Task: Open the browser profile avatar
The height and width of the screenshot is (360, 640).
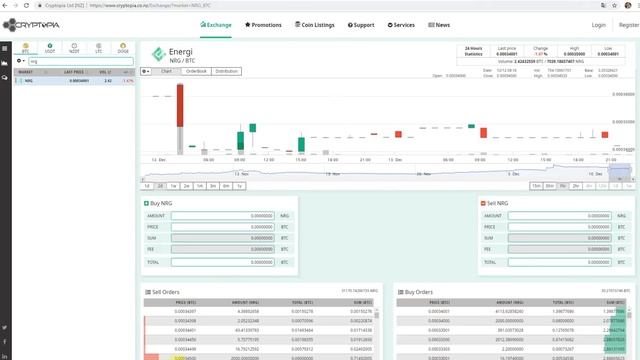Action: pyautogui.click(x=628, y=5)
